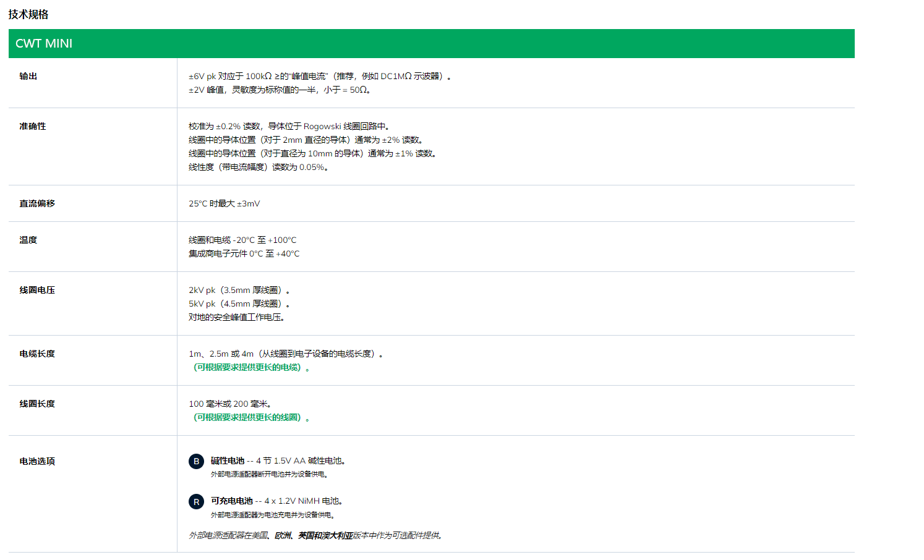This screenshot has width=924, height=560.
Task: Click the 线圈长度 row label
Action: [x=37, y=404]
